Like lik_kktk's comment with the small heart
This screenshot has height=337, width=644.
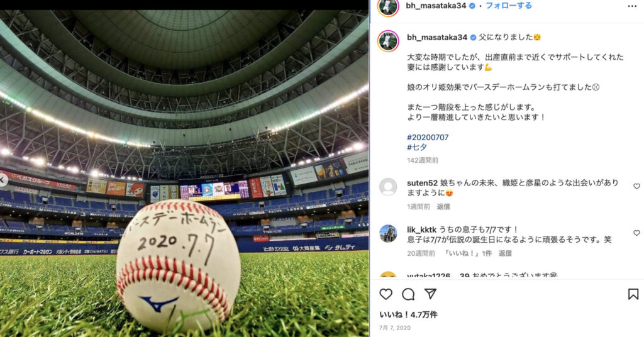click(636, 233)
